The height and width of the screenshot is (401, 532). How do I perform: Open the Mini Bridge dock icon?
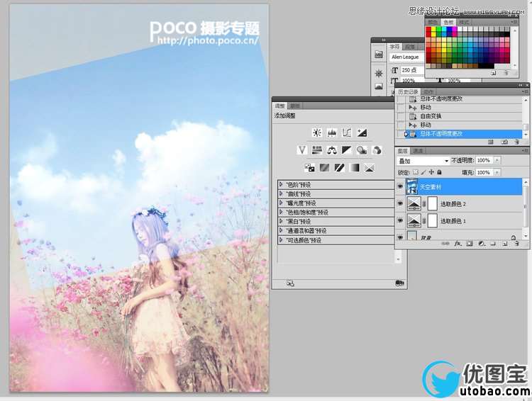point(379,55)
